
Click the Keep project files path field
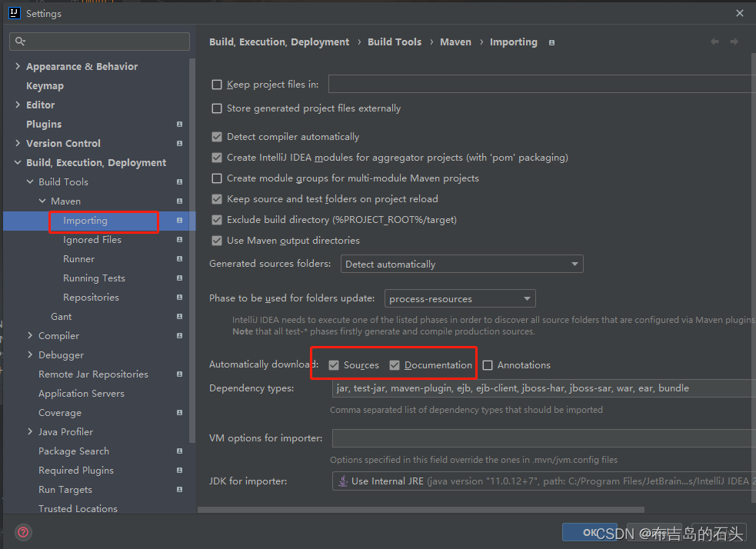tap(542, 84)
